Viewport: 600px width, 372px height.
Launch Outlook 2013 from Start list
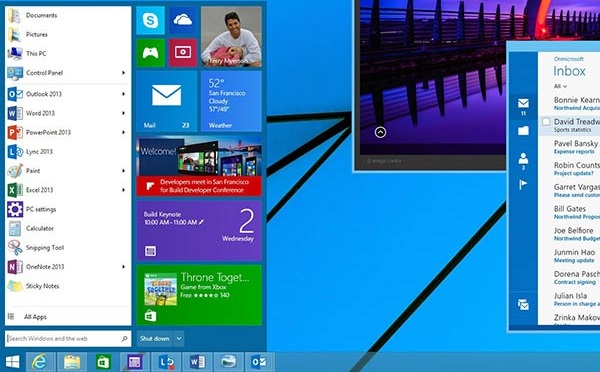(x=69, y=94)
